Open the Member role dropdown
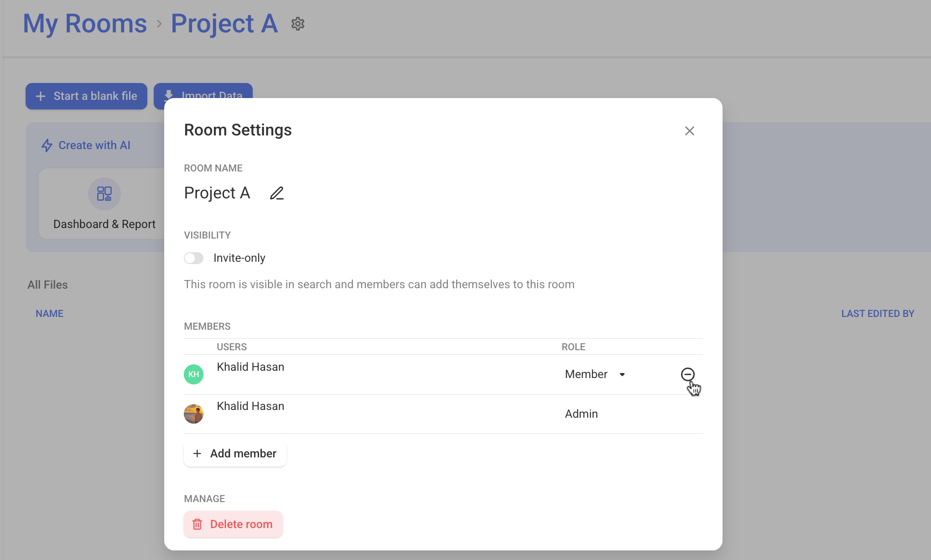This screenshot has height=560, width=931. 595,374
